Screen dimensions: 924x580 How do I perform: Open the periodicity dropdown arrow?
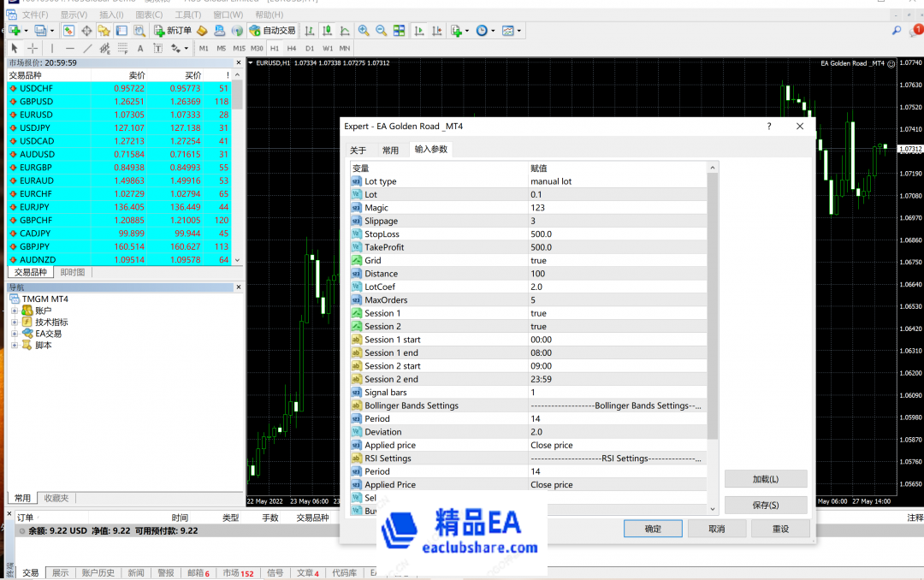click(494, 31)
